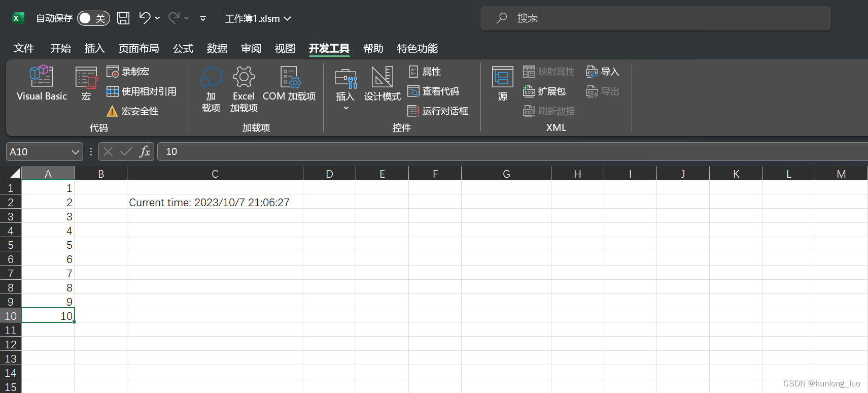Click View Code (查看代码)
The image size is (868, 393).
[x=433, y=91]
